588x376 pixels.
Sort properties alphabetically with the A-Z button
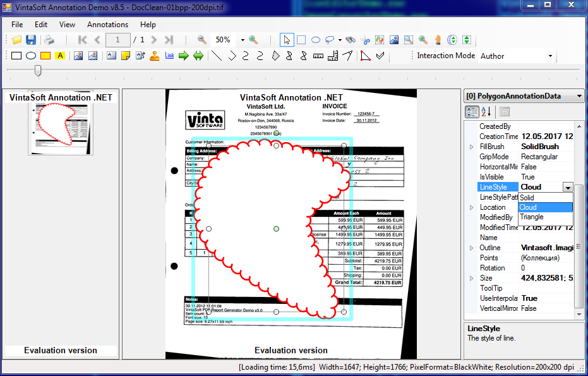(486, 112)
